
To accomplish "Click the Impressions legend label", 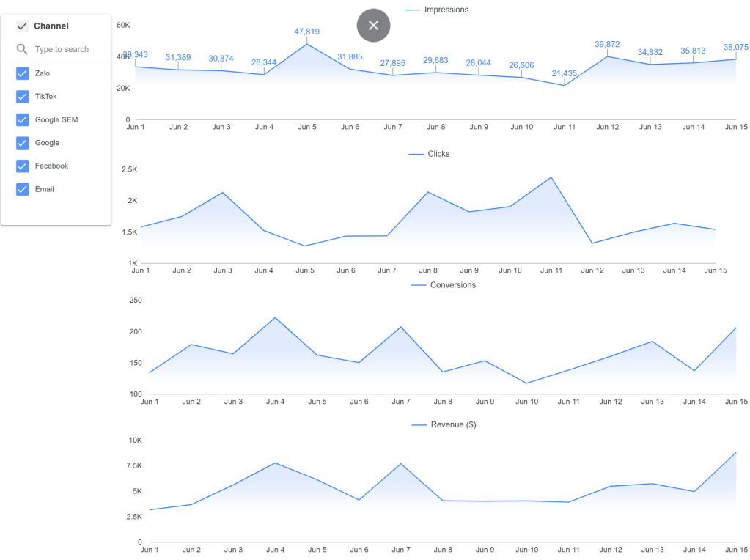I will [446, 10].
